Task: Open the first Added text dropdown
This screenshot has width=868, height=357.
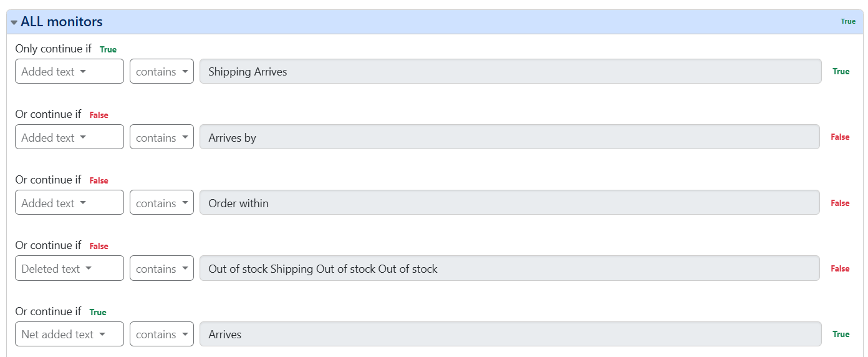Action: click(69, 71)
